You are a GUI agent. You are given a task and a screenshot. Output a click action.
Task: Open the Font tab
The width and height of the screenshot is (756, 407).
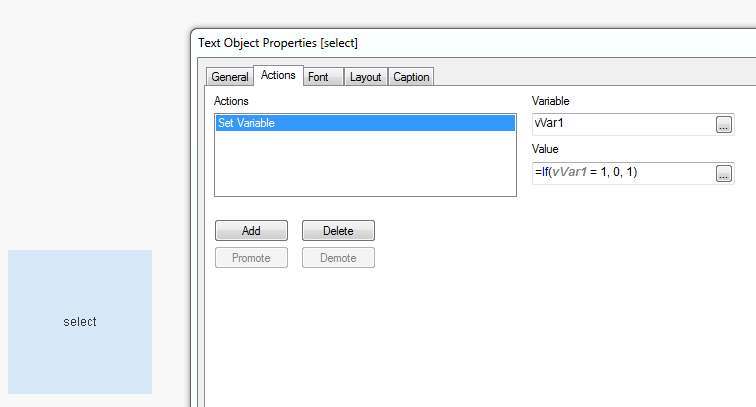click(318, 77)
